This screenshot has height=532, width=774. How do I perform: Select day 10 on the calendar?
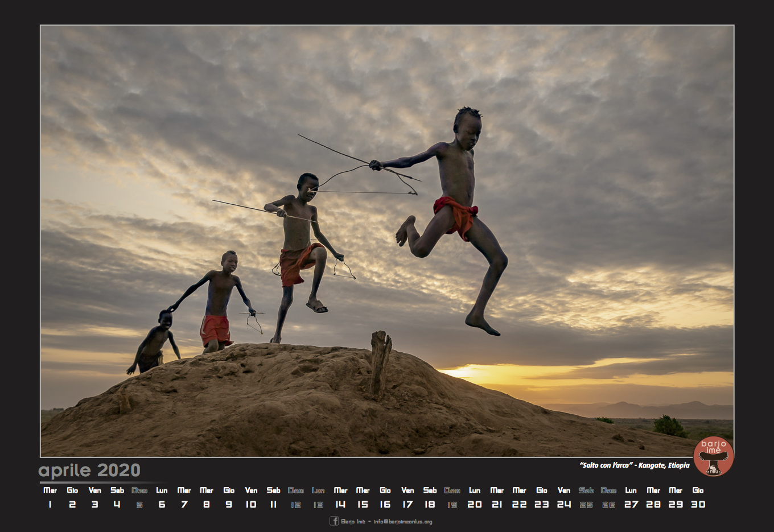coord(251,504)
